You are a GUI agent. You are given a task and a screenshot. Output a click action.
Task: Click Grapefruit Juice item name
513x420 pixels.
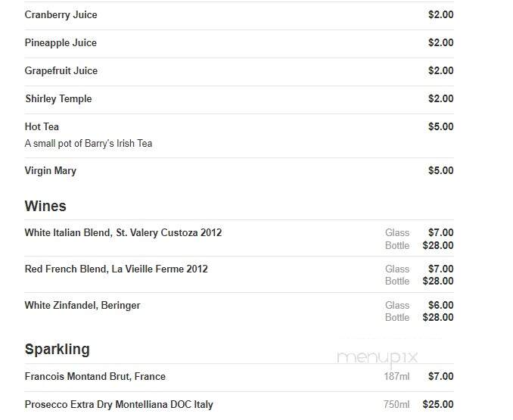61,70
